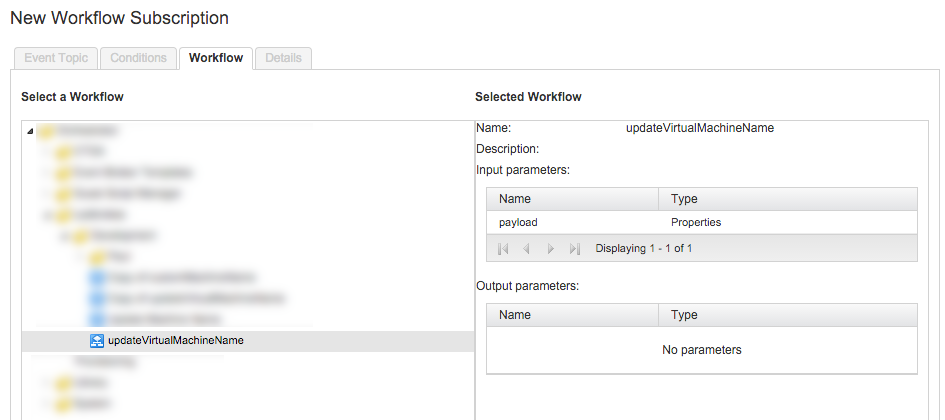This screenshot has height=420, width=945.
Task: Sort input parameters by Name column
Action: pos(572,199)
